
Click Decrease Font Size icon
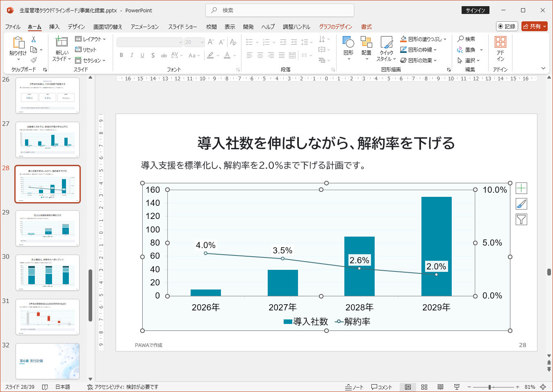click(x=221, y=42)
